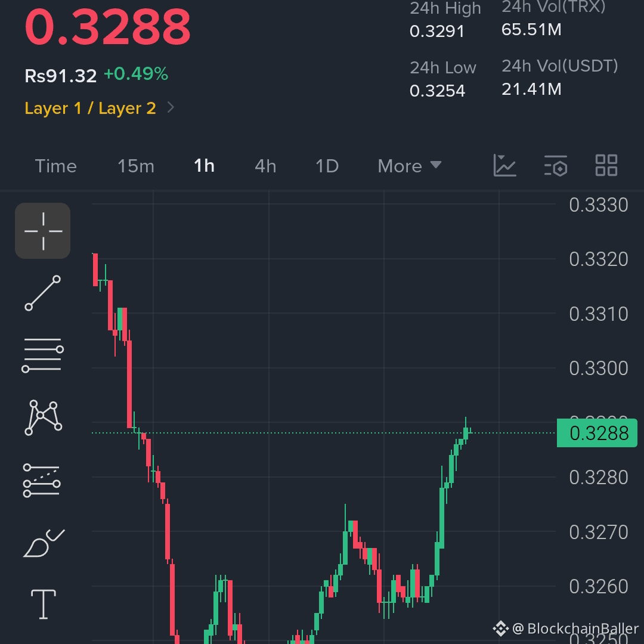Switch to the 4h interval
The height and width of the screenshot is (644, 644).
click(265, 166)
